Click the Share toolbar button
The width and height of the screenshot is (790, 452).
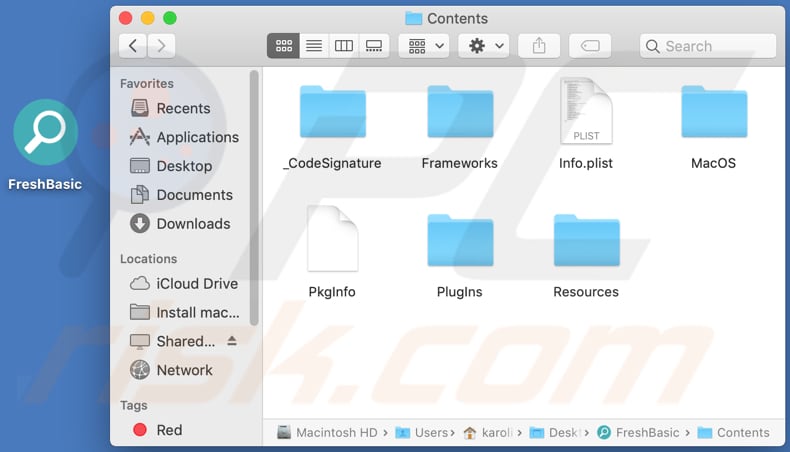(539, 46)
